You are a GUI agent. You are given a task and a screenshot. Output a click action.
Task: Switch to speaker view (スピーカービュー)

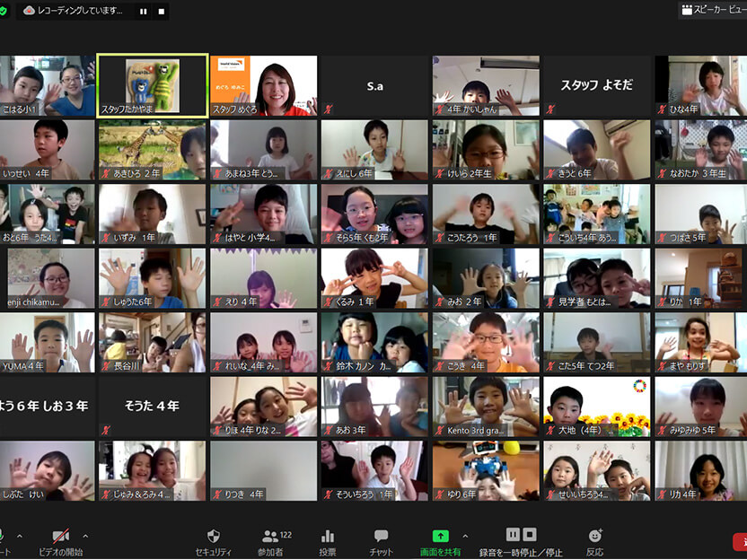tap(713, 10)
